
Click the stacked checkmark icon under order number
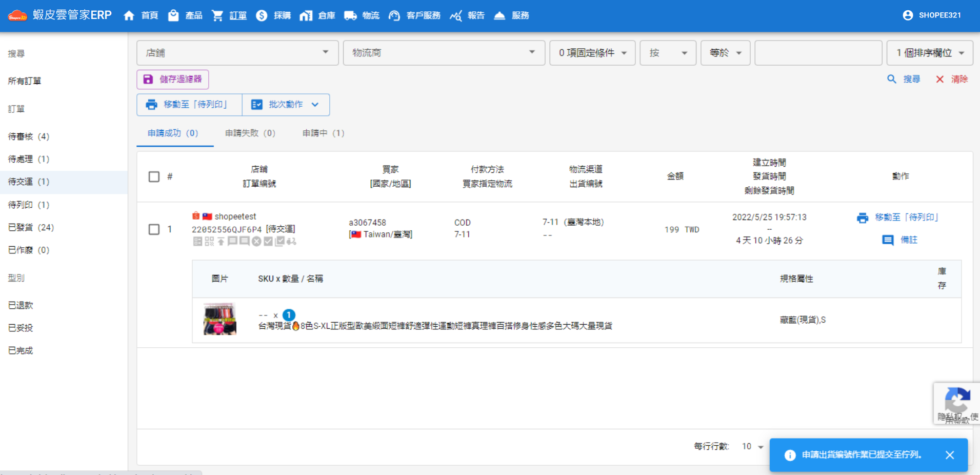279,241
